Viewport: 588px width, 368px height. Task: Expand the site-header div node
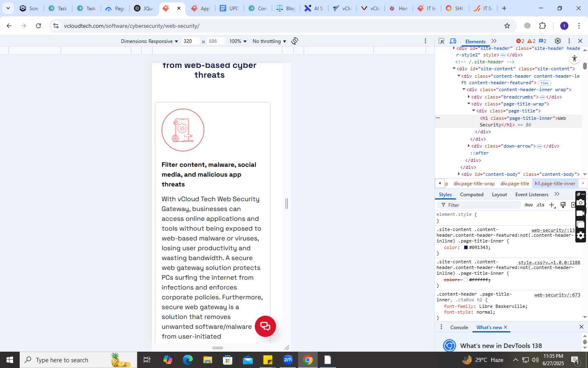tap(454, 48)
